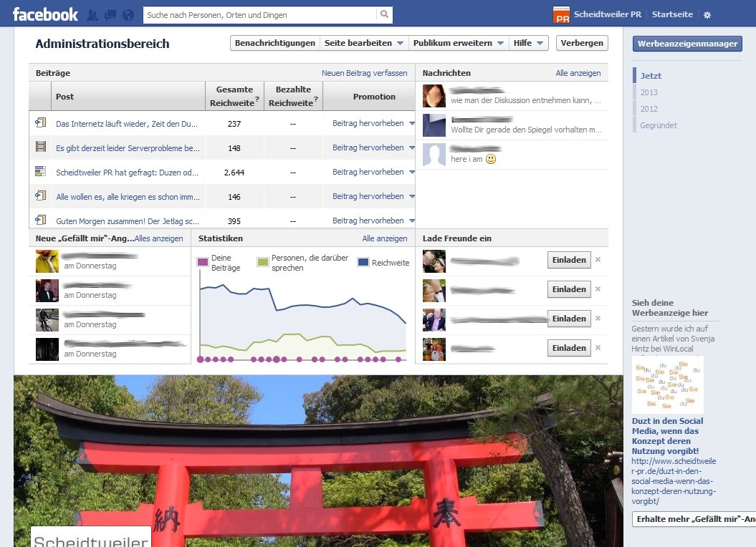The height and width of the screenshot is (547, 756).
Task: Expand Seite bearbeiten dropdown
Action: pos(364,43)
